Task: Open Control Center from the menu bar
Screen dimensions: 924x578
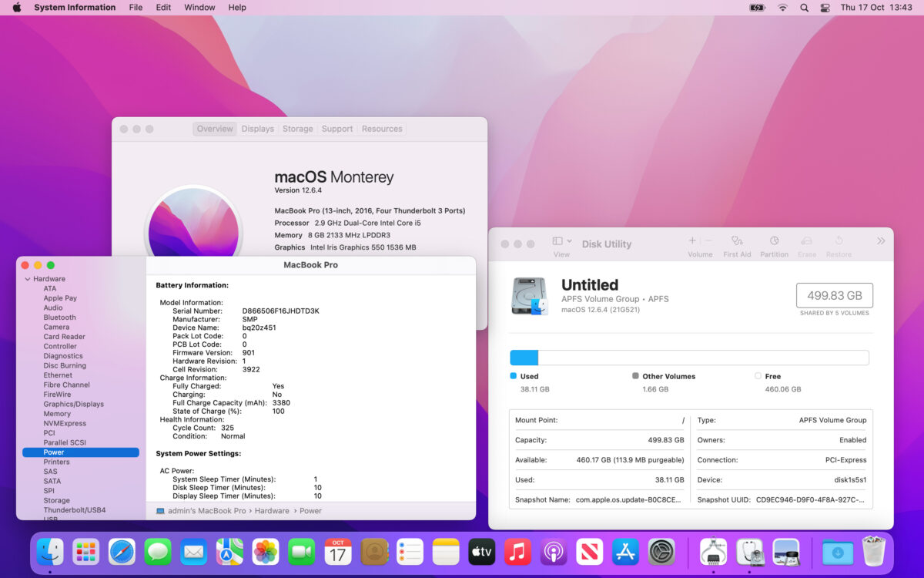Action: [x=825, y=8]
